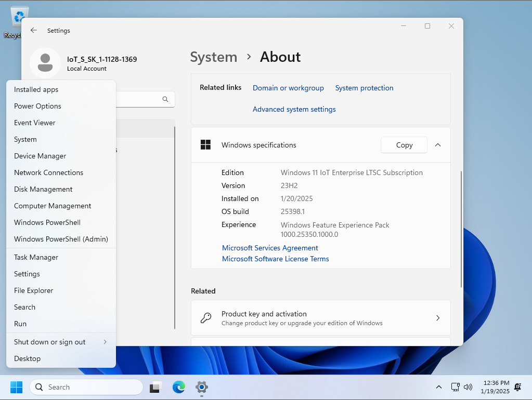Click the taskbar Search box
This screenshot has height=400, width=532.
pos(86,387)
